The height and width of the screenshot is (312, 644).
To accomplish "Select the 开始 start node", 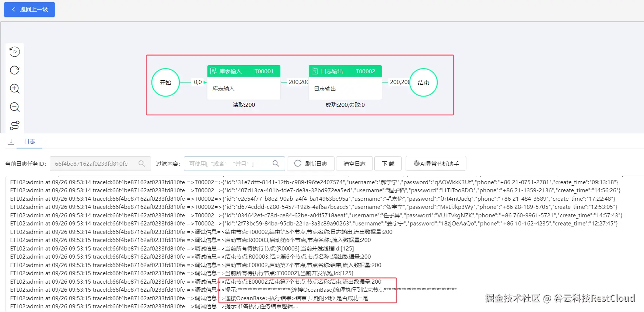I will 166,83.
